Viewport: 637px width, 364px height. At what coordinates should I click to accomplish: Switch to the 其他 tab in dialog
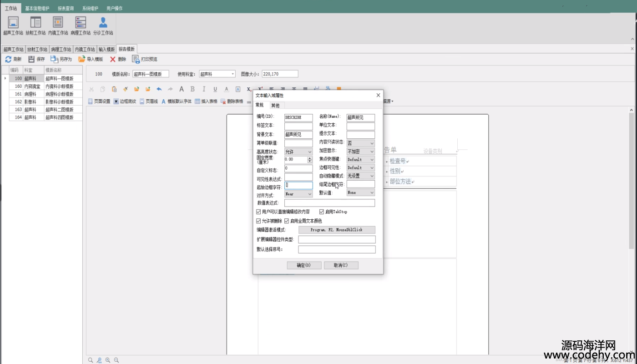tap(275, 106)
